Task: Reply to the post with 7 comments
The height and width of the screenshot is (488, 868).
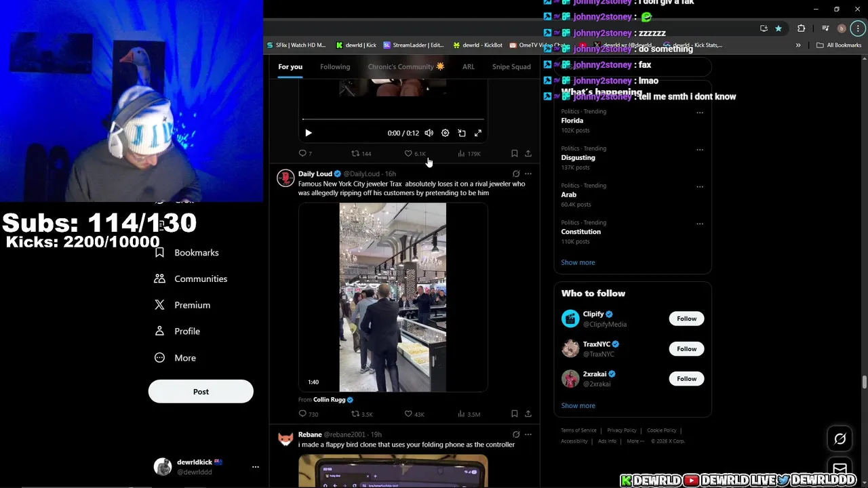Action: point(305,154)
